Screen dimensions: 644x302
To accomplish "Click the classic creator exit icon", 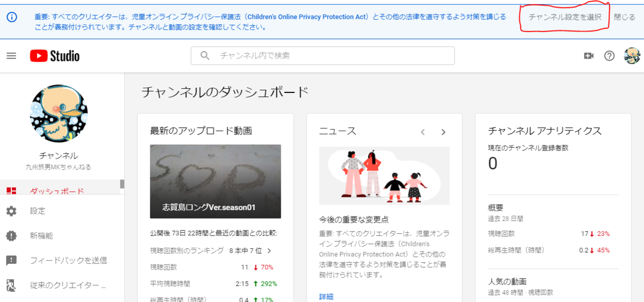I will pos(11,285).
